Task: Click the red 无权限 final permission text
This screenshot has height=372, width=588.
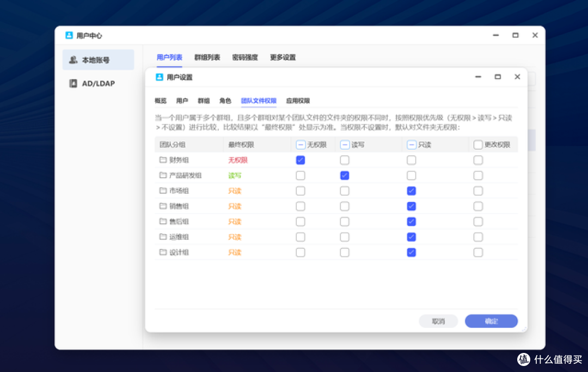Action: 238,160
